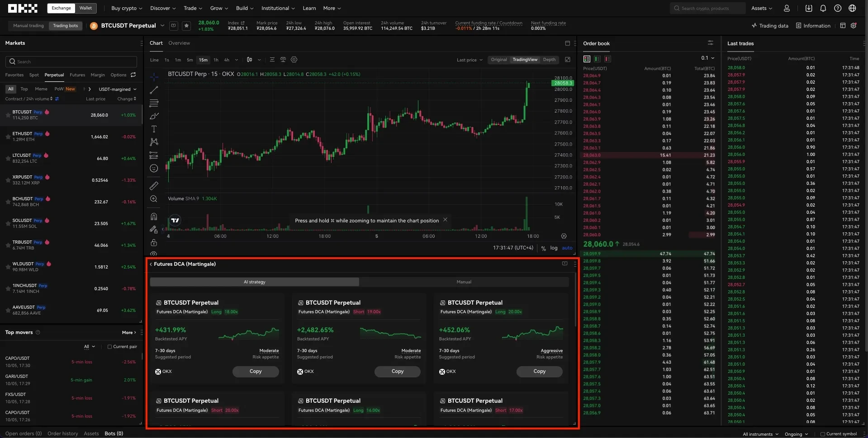Show sell orders only in order book
868x438 pixels.
click(x=607, y=59)
